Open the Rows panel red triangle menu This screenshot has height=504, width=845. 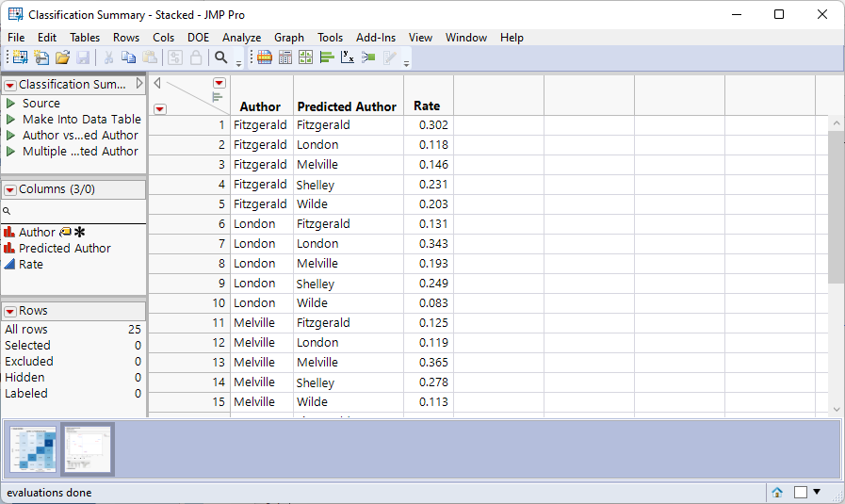pyautogui.click(x=10, y=312)
